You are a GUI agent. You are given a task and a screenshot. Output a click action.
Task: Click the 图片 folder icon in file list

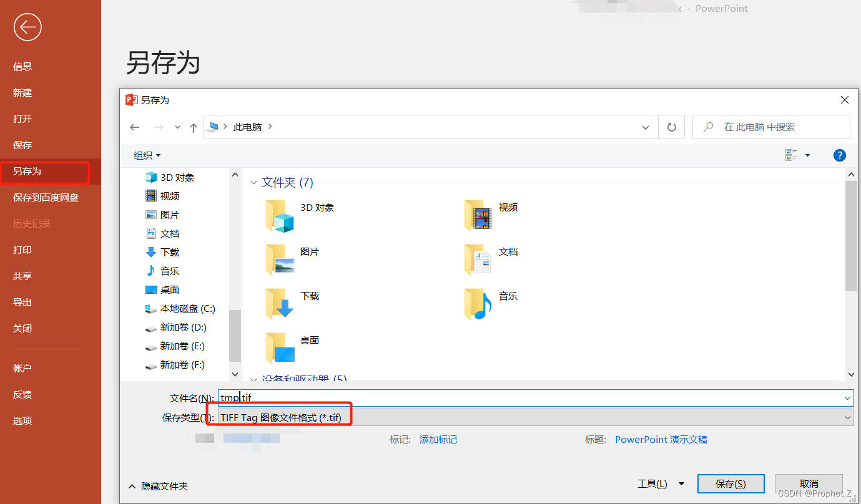(279, 259)
